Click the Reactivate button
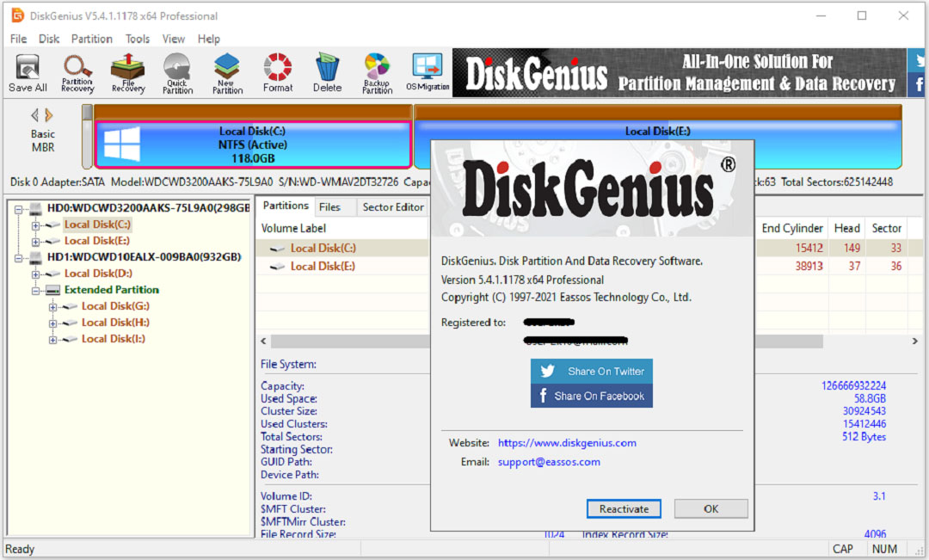 624,509
